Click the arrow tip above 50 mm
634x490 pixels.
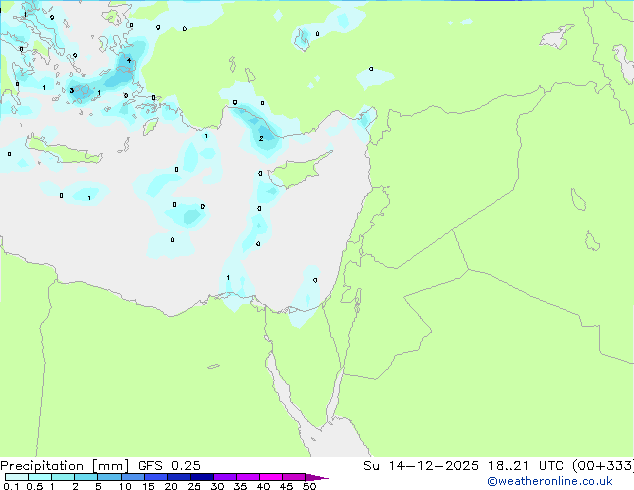317,477
